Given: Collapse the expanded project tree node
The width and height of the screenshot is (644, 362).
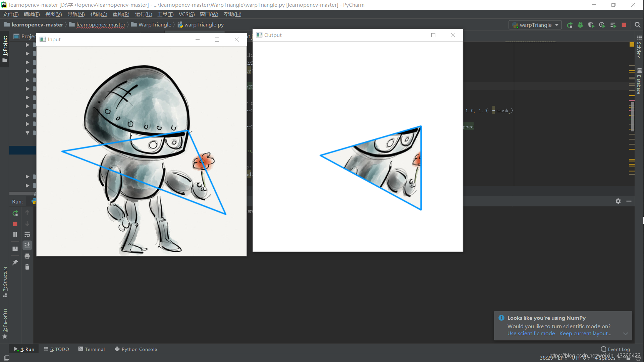Looking at the screenshot, I should [x=28, y=133].
